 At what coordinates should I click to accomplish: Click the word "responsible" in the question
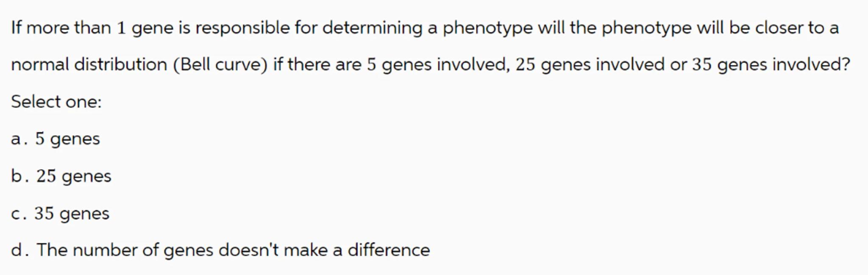point(242,28)
